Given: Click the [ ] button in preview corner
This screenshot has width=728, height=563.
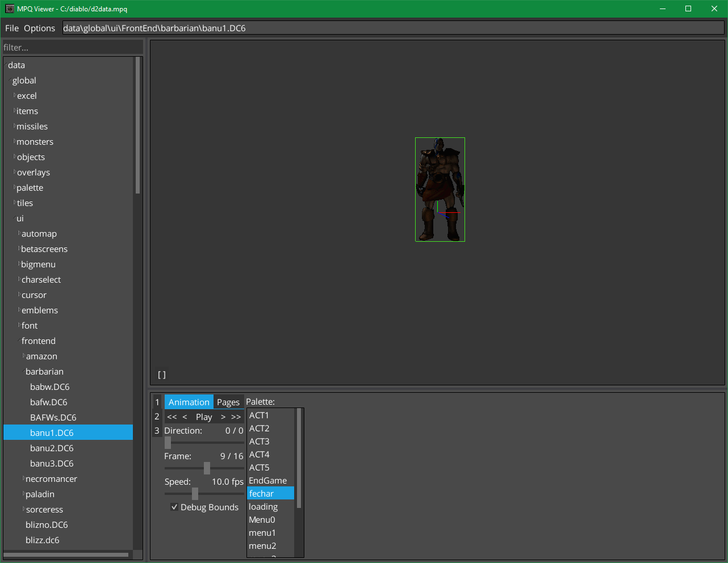Looking at the screenshot, I should [162, 375].
